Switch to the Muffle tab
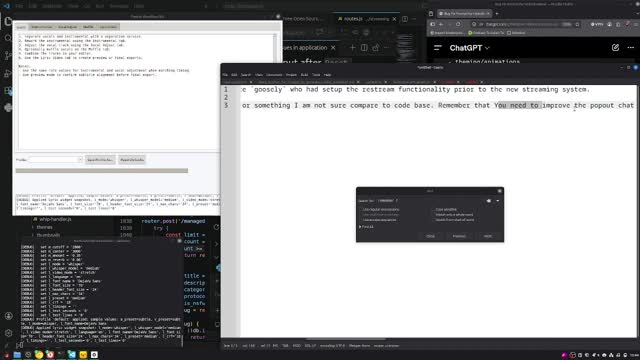The height and width of the screenshot is (360, 640). pyautogui.click(x=88, y=27)
